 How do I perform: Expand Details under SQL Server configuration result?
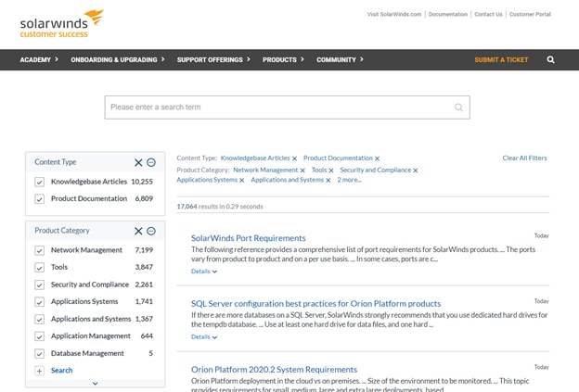[x=204, y=337]
